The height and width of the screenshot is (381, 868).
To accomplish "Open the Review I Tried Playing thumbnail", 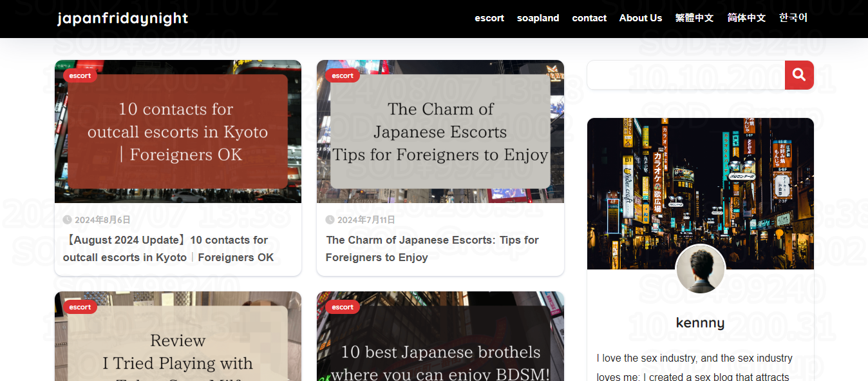I will coord(178,336).
